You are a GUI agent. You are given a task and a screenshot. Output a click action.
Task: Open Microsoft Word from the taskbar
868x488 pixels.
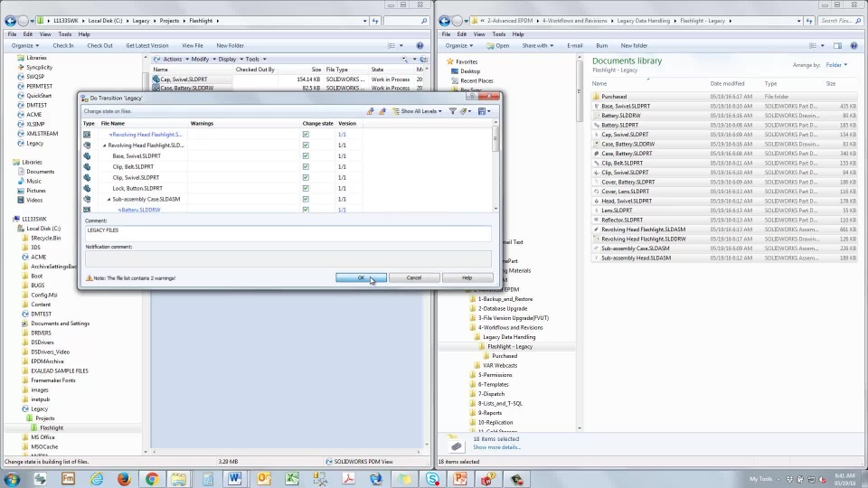(x=235, y=479)
